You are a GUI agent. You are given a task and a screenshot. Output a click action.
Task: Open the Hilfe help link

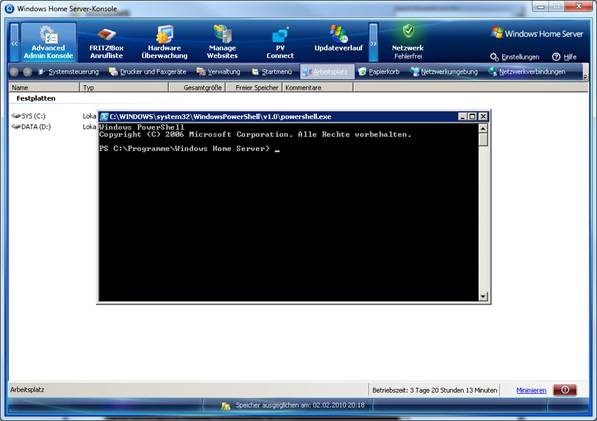click(564, 57)
